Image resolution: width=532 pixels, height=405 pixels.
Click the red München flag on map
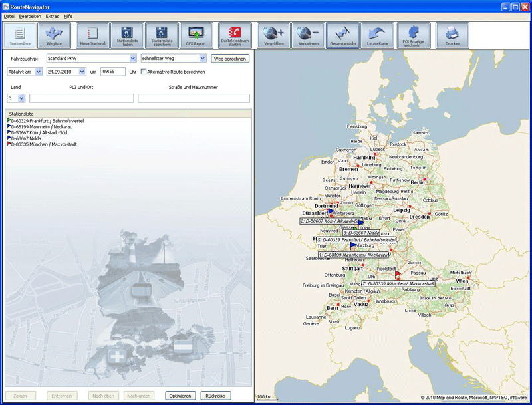pyautogui.click(x=398, y=273)
